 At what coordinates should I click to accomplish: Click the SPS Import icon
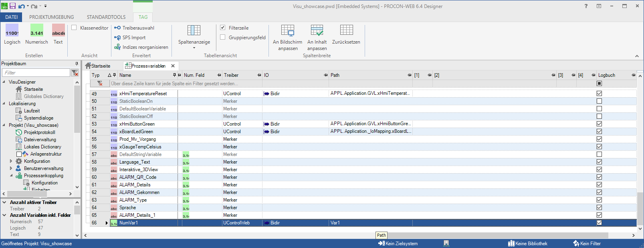pos(117,38)
